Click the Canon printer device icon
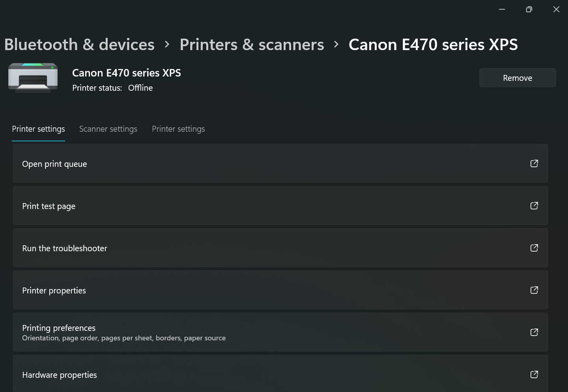The image size is (568, 392). (x=33, y=78)
